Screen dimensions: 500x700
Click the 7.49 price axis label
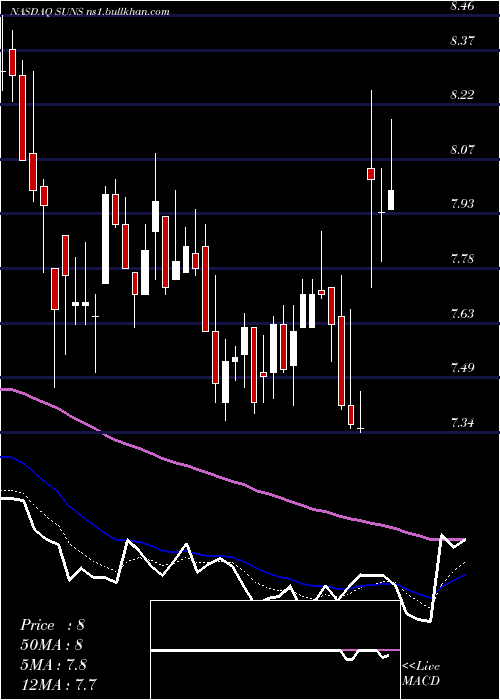(x=462, y=368)
